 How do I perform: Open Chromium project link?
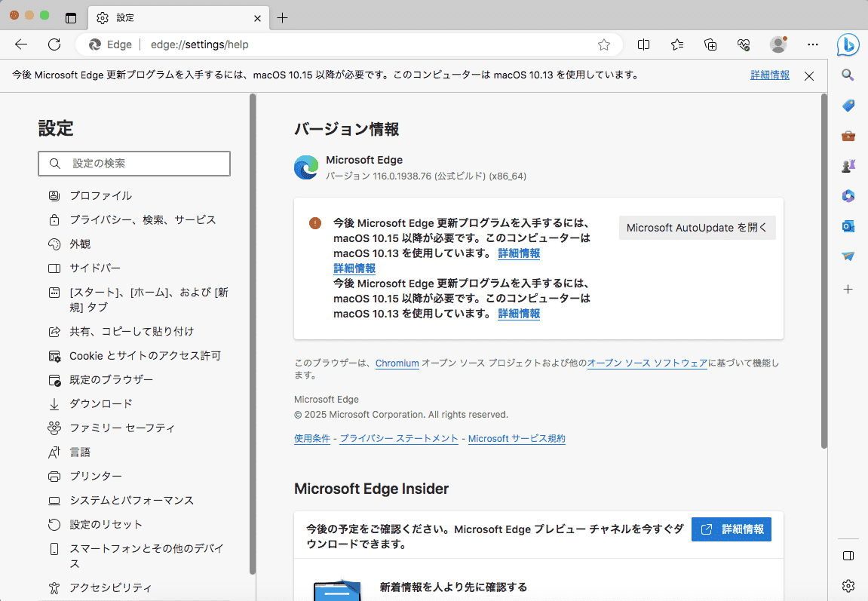pyautogui.click(x=397, y=363)
